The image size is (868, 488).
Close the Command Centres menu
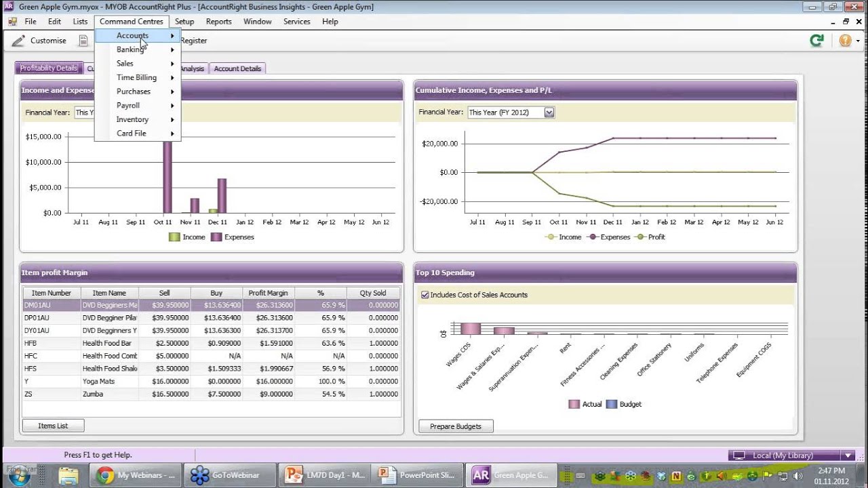click(132, 22)
